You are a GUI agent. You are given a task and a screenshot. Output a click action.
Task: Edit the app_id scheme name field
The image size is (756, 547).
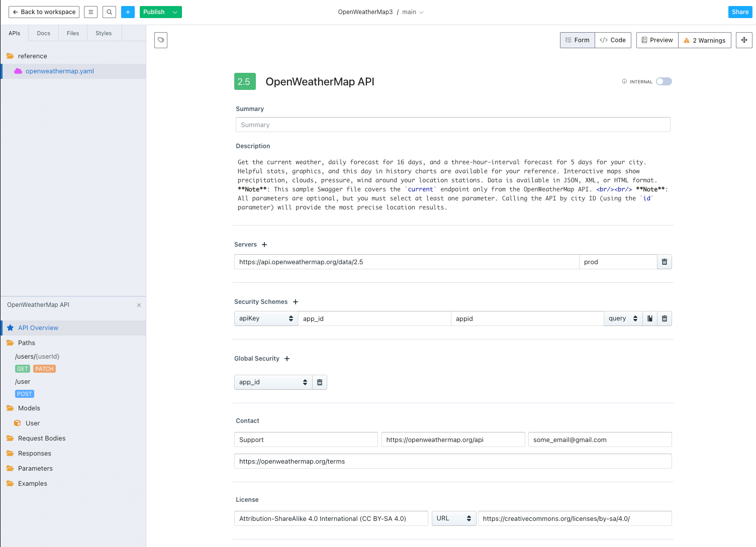click(374, 318)
